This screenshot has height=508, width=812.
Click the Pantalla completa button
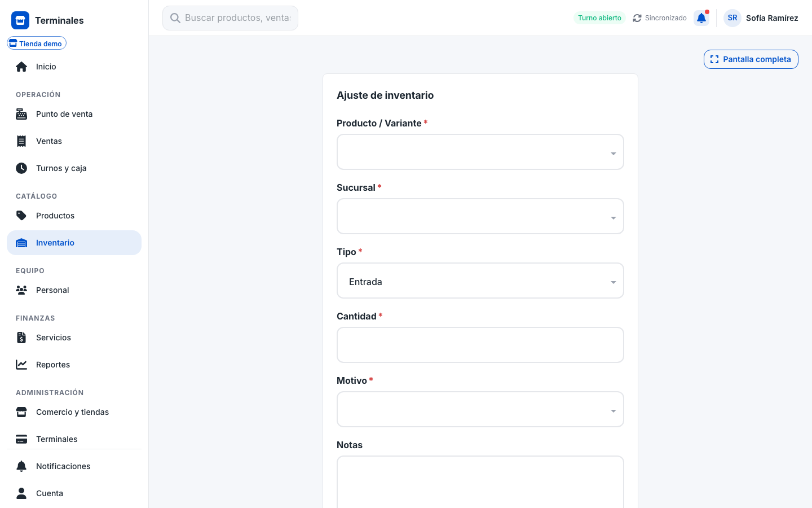pos(751,59)
